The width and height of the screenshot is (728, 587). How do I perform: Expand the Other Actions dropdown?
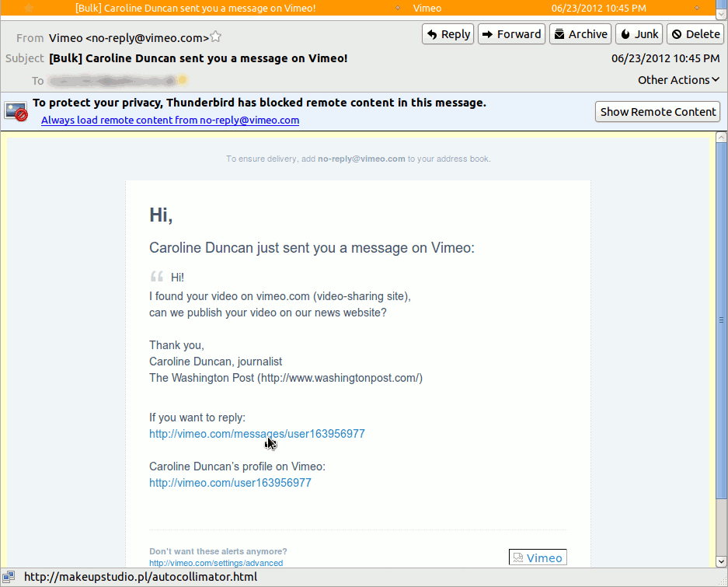pos(678,80)
